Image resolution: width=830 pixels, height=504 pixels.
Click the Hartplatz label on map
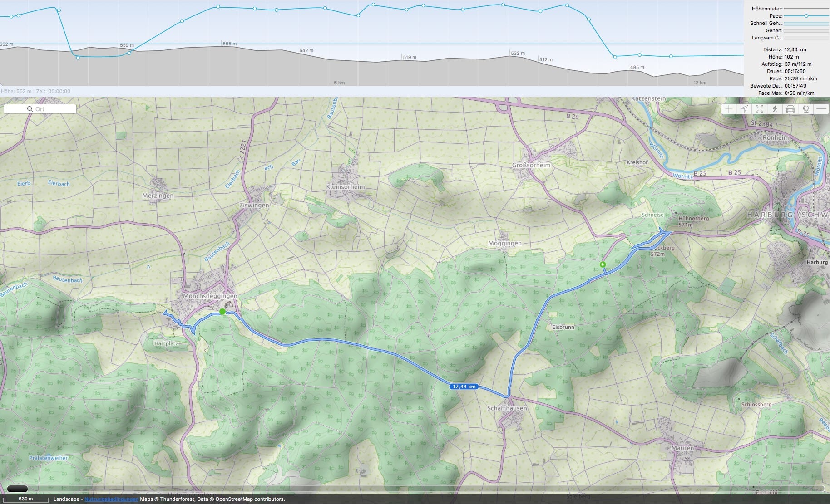pos(166,343)
